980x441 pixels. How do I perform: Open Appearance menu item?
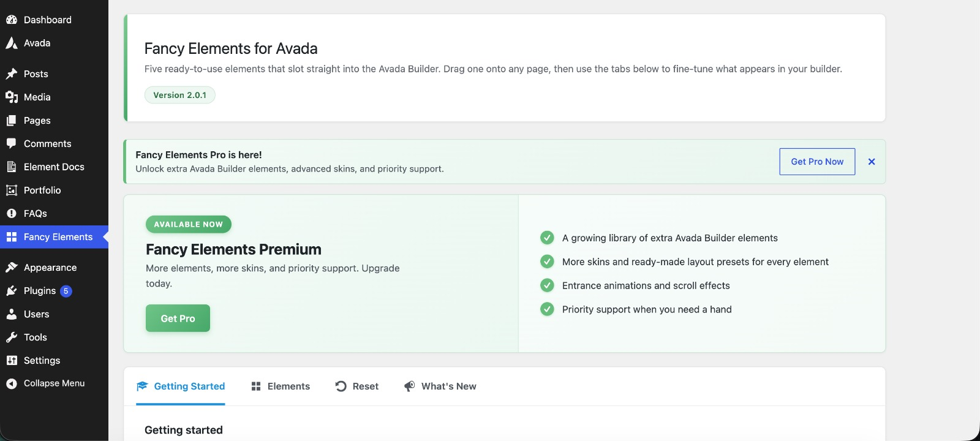pos(54,268)
